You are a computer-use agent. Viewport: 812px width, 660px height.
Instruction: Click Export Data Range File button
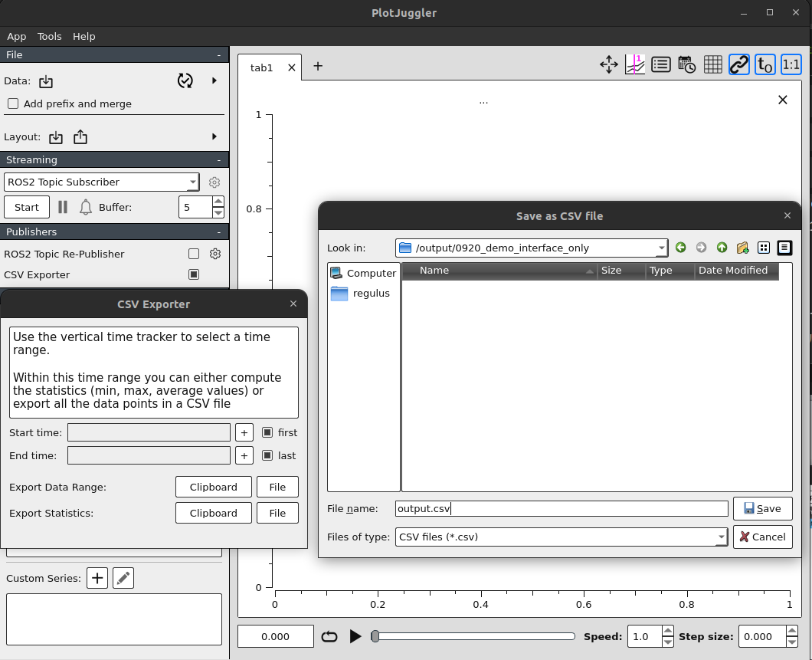pyautogui.click(x=277, y=487)
